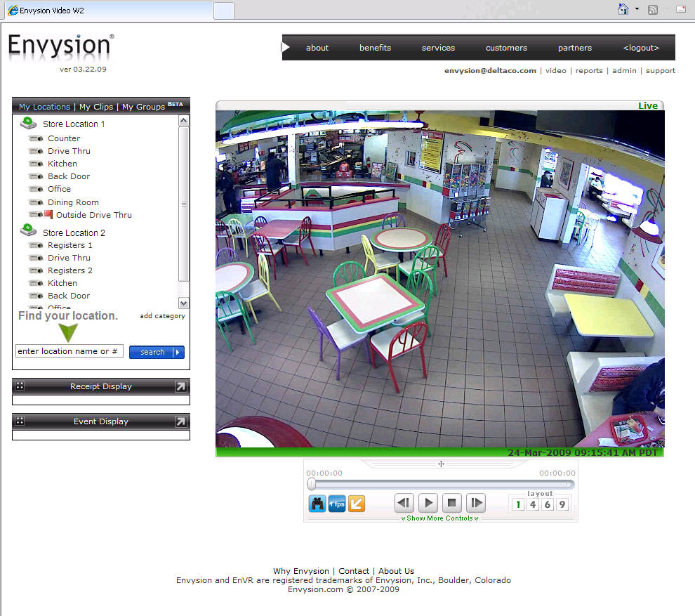Click the logout menu item
The image size is (695, 616).
(x=641, y=48)
